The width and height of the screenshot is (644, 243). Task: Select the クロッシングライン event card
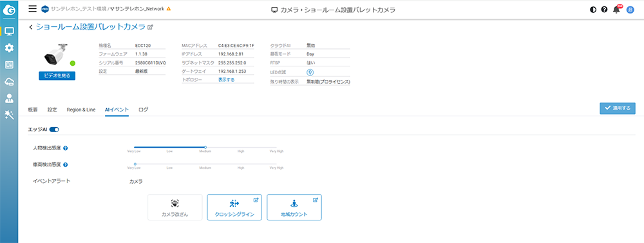tap(234, 208)
